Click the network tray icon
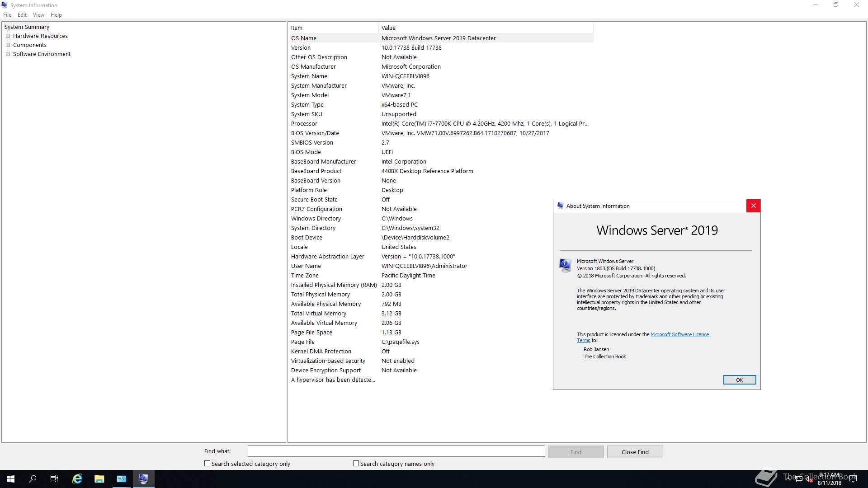 pyautogui.click(x=799, y=480)
